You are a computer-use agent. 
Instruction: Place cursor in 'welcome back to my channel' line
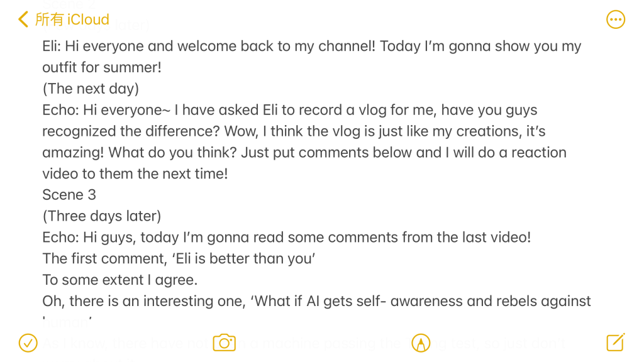(x=311, y=47)
